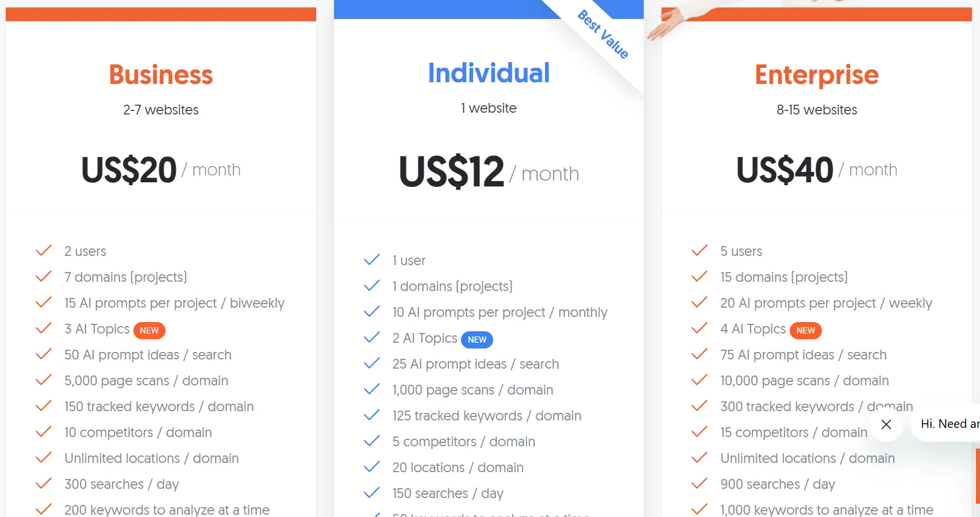Click the checkmark beside 2 users
Viewport: 980px width, 517px height.
tap(44, 251)
